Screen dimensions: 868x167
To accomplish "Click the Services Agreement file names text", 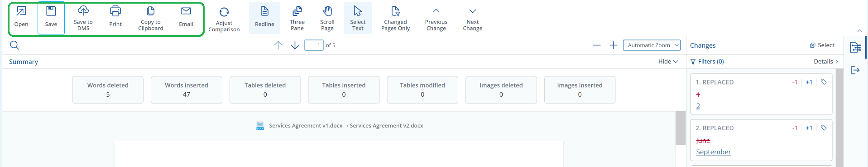I will 346,126.
